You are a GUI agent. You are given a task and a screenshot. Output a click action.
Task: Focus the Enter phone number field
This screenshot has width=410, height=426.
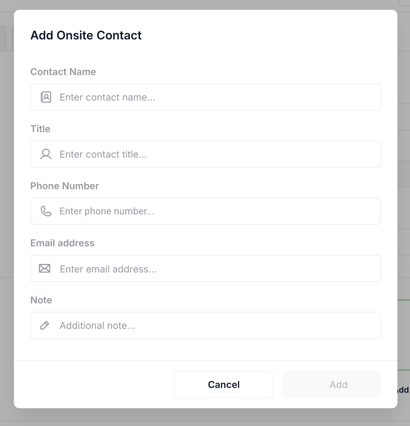click(x=205, y=211)
